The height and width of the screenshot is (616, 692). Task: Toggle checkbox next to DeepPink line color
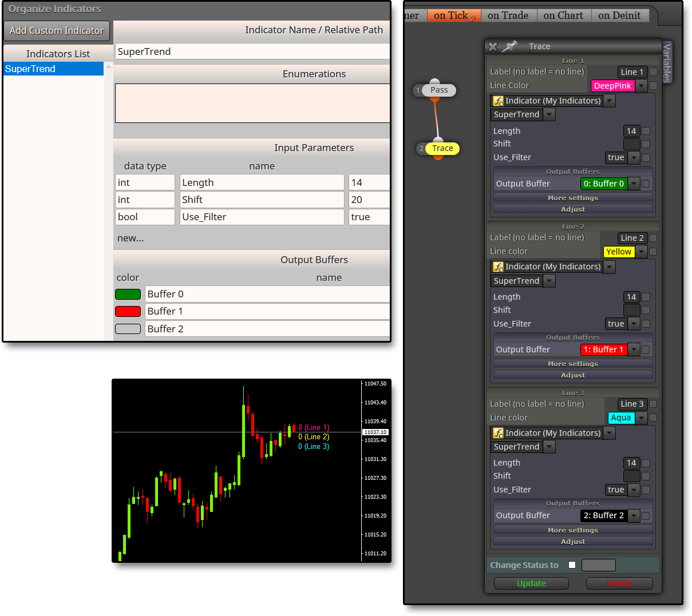[653, 86]
